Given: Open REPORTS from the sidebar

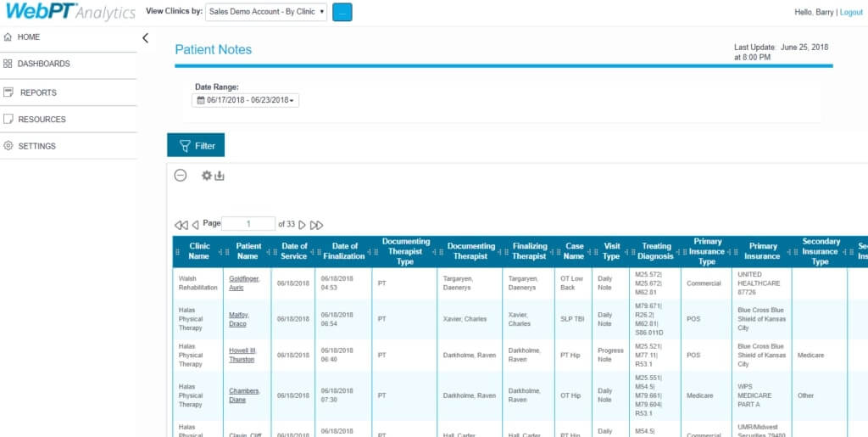Looking at the screenshot, I should pos(68,92).
